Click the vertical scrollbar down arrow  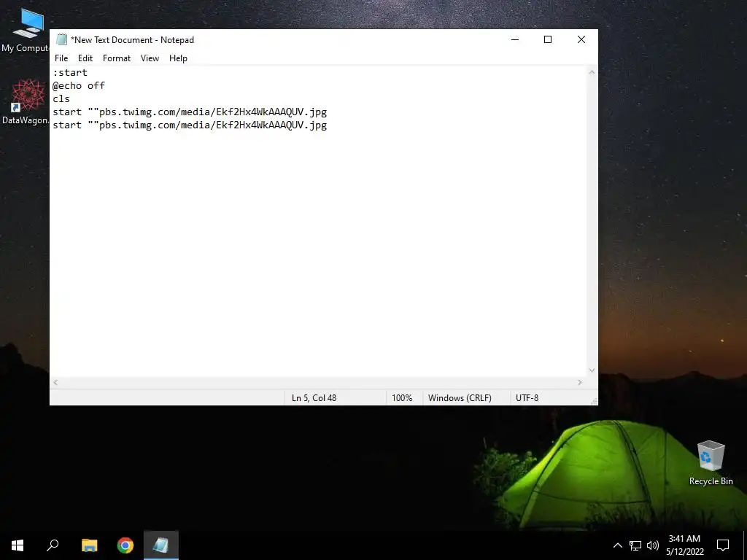[592, 370]
